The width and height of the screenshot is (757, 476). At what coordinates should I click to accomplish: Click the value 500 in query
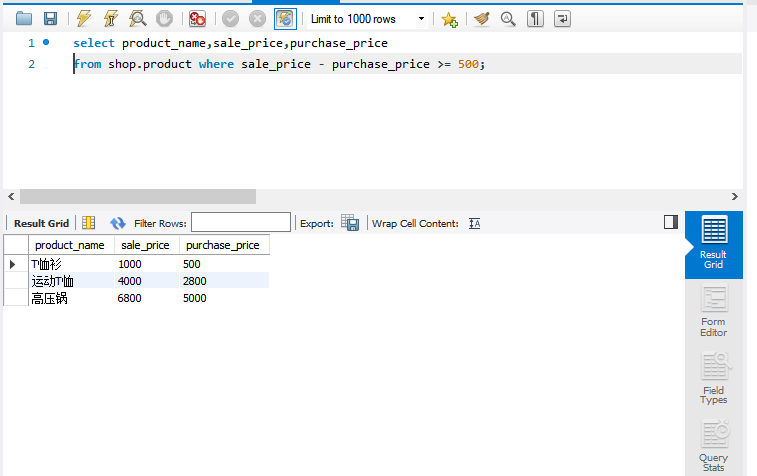tap(468, 64)
